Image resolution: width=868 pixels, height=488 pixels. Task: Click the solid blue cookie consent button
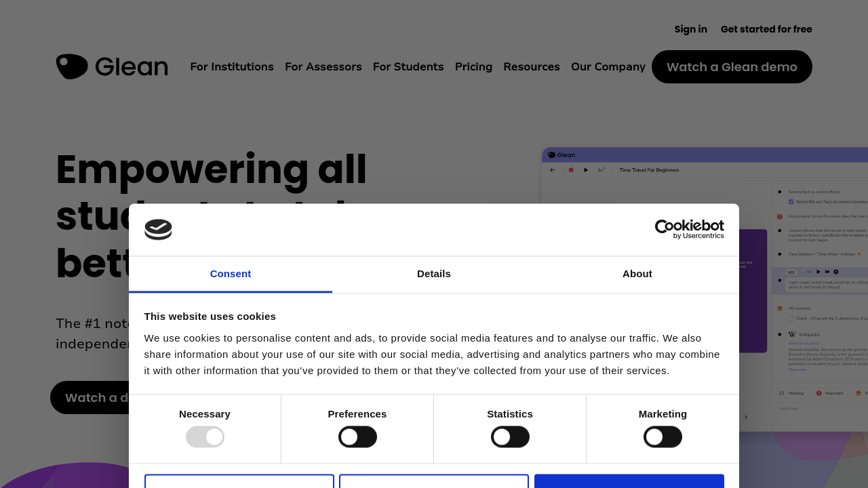629,481
